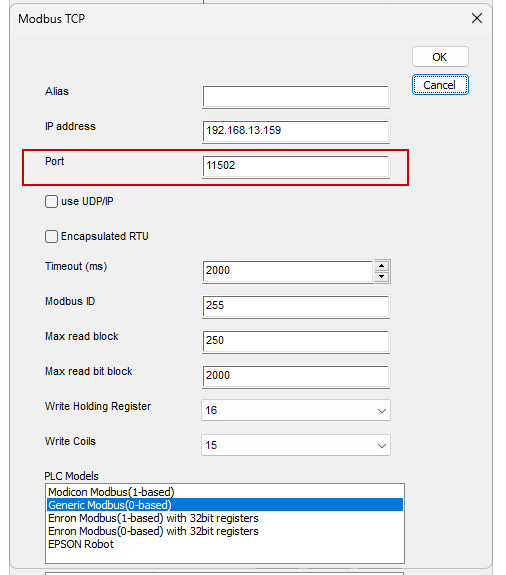This screenshot has height=575, width=506.
Task: Decrease Timeout with the down spinner arrow
Action: click(382, 276)
